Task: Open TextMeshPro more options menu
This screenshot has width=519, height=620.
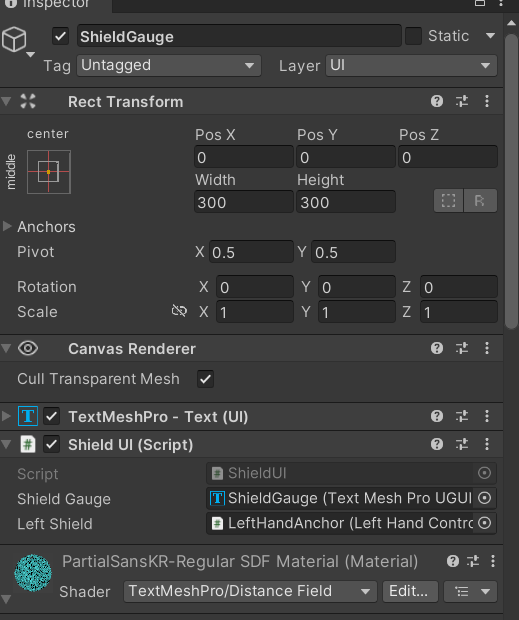Action: coord(487,416)
